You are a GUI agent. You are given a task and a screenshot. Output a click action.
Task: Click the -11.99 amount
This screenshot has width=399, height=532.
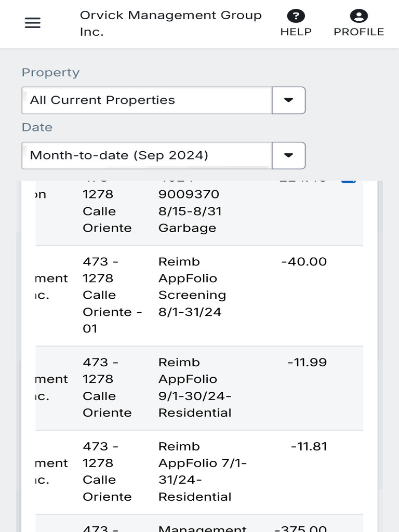(x=307, y=363)
